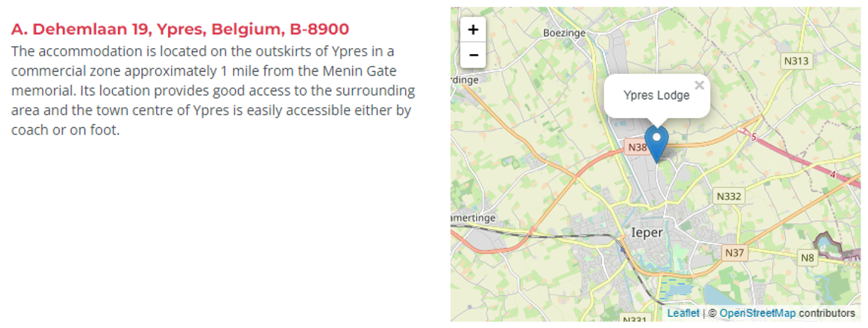Click the accommodation description paragraph
The width and height of the screenshot is (868, 328).
[213, 90]
